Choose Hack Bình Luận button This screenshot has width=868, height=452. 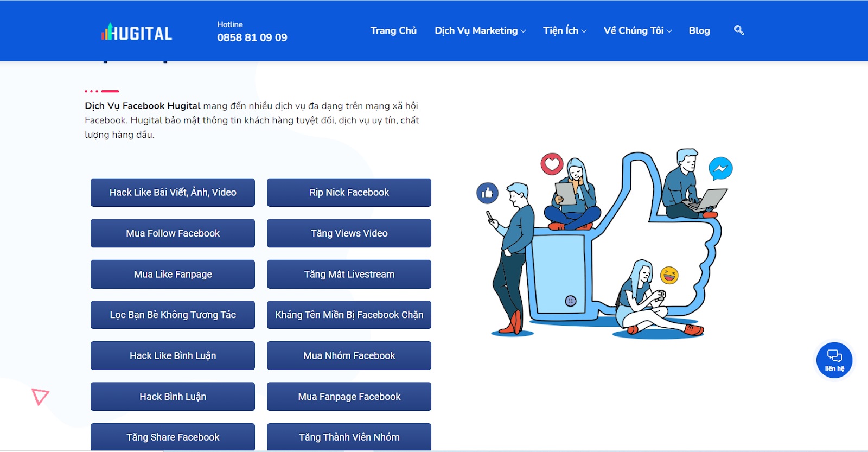[x=173, y=397]
